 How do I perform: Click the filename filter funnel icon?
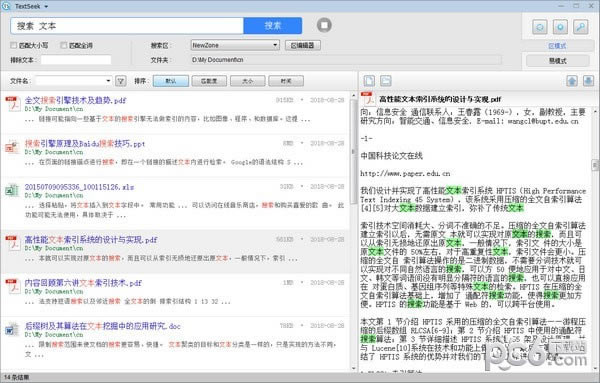coord(121,81)
